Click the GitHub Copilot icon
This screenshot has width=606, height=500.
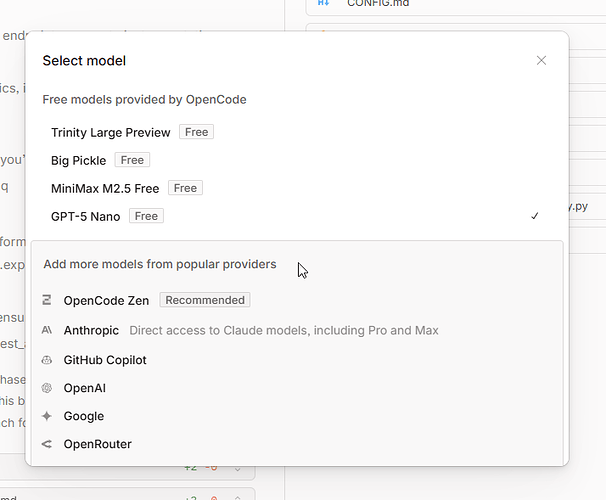(47, 360)
